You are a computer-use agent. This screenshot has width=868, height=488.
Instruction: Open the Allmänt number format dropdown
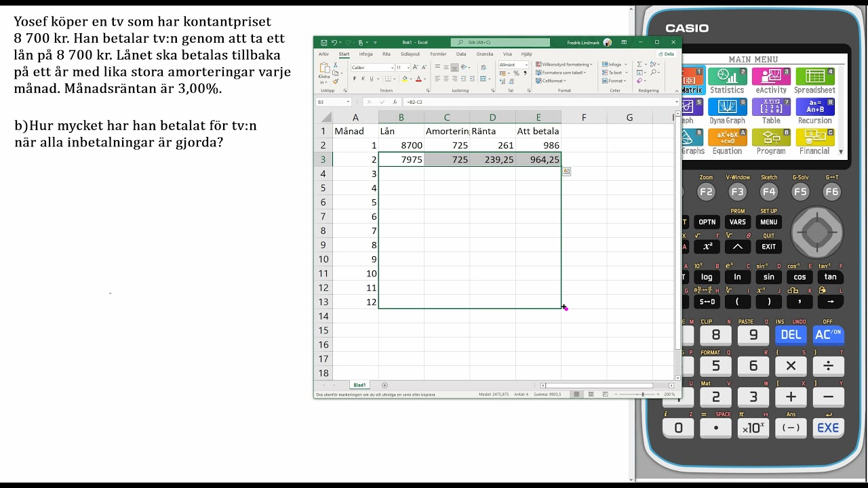point(526,65)
